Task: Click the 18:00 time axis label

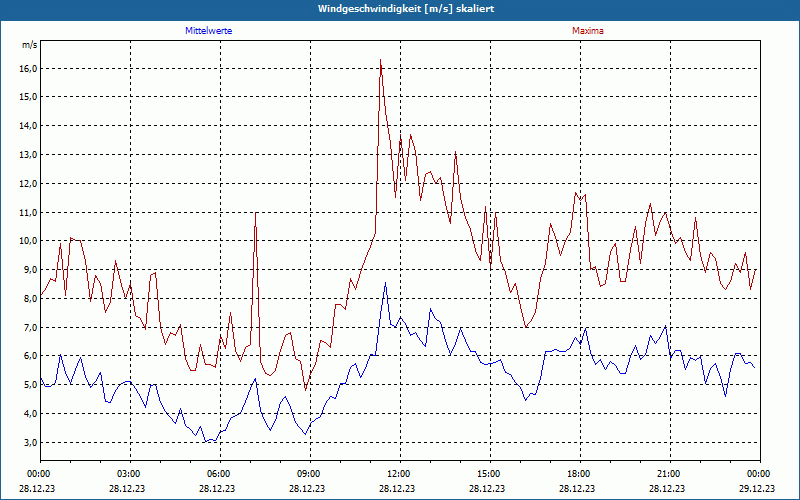Action: click(x=577, y=474)
